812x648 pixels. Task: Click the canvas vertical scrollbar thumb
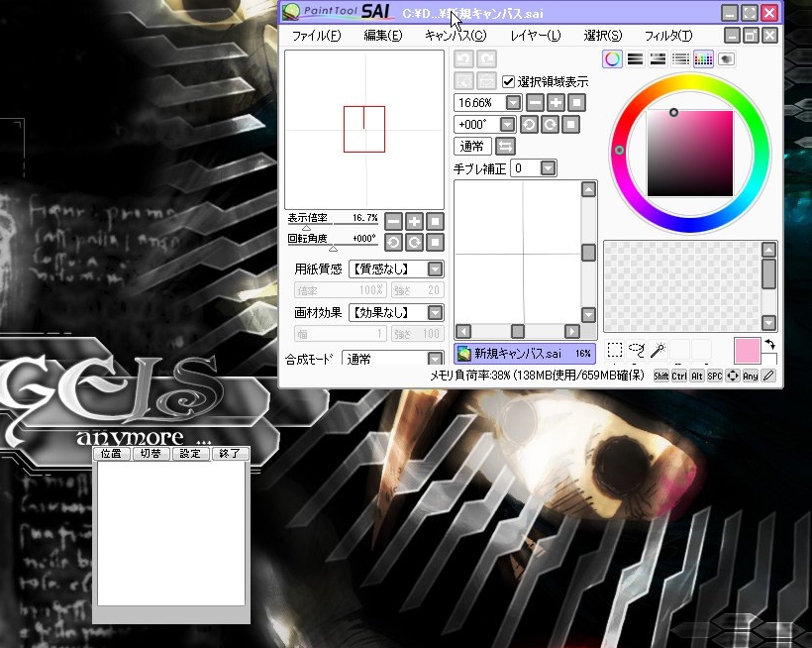(588, 253)
